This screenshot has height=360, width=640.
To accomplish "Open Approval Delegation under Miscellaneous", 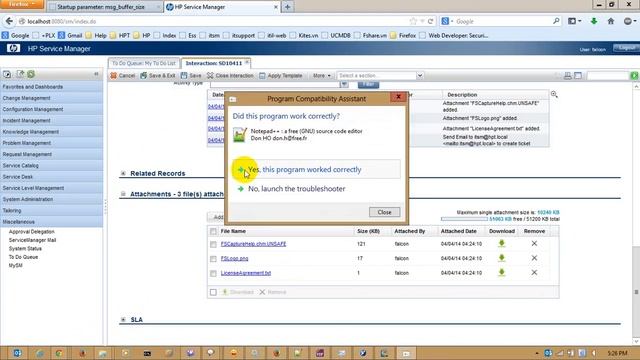I will [x=31, y=231].
